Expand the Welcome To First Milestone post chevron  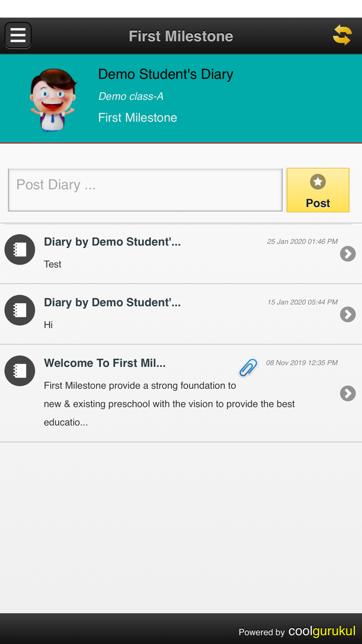click(348, 393)
